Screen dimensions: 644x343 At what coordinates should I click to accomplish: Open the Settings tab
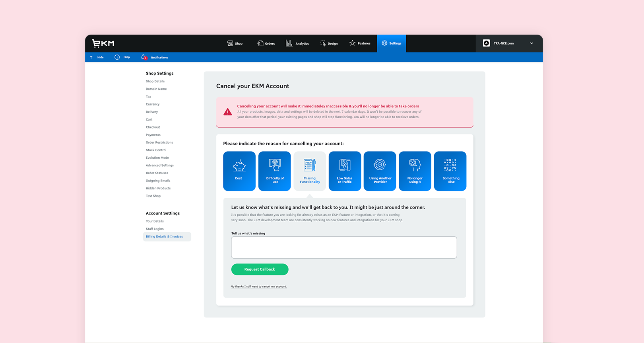coord(392,43)
